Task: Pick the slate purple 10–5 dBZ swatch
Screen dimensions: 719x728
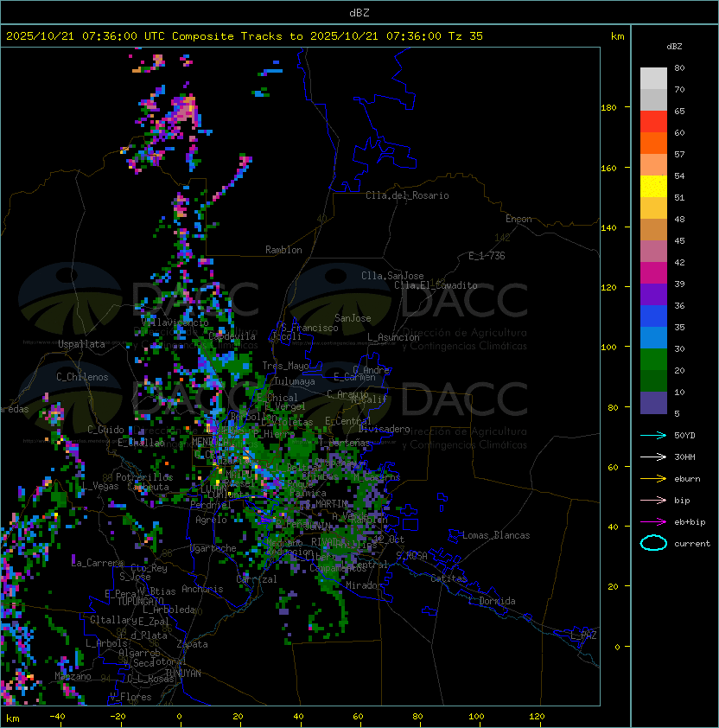Action: 653,403
